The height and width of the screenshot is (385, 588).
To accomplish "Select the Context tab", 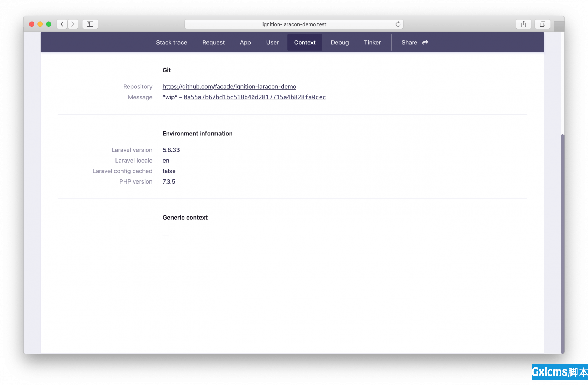I will click(304, 42).
